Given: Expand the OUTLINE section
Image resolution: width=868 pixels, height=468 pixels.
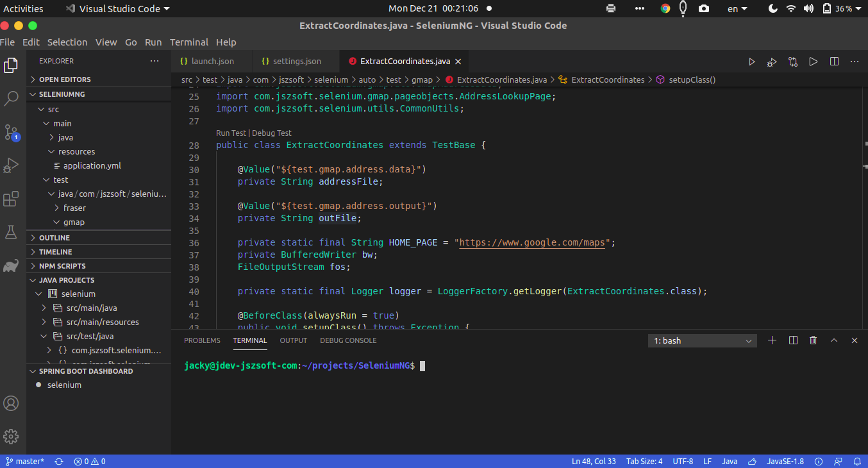Looking at the screenshot, I should click(99, 238).
